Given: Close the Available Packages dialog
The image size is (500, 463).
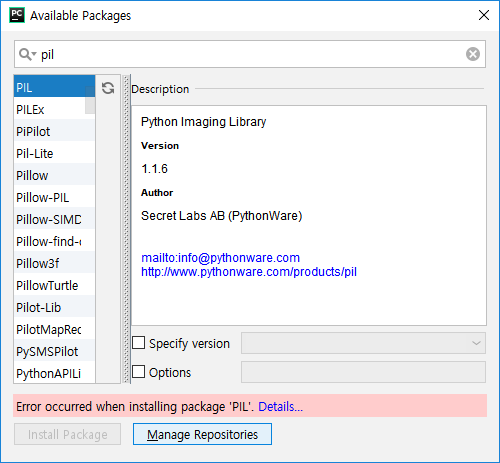Looking at the screenshot, I should pyautogui.click(x=484, y=15).
